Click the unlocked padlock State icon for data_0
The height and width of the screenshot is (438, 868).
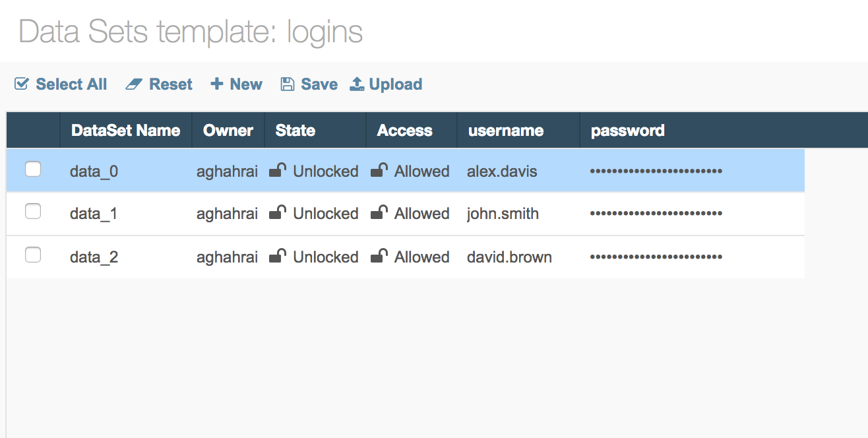click(278, 171)
